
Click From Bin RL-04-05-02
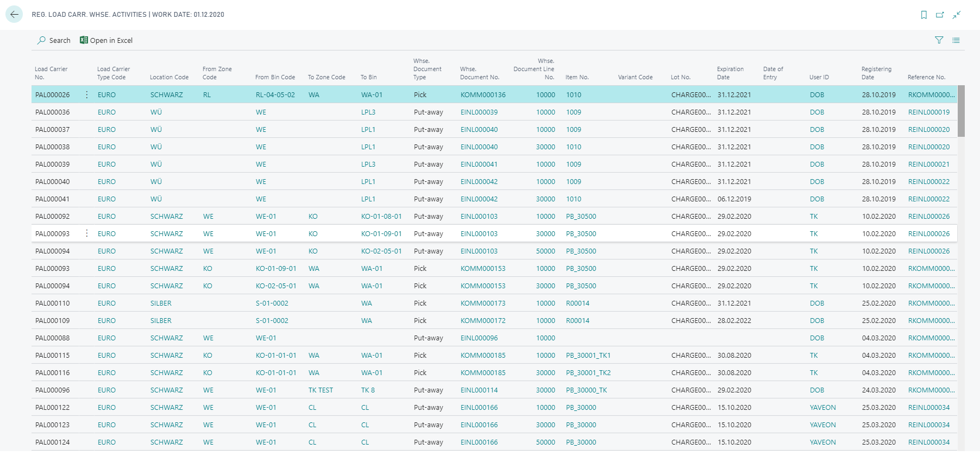click(x=275, y=95)
